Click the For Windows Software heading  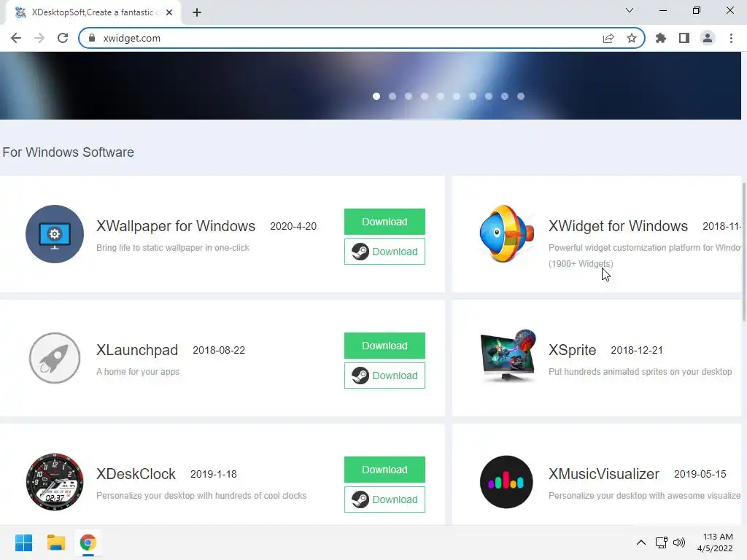(68, 152)
